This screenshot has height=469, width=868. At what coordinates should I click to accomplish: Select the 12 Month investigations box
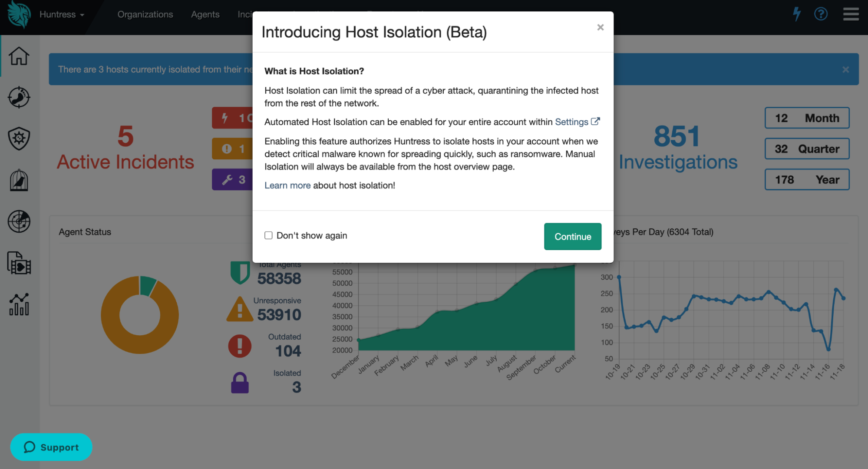807,118
